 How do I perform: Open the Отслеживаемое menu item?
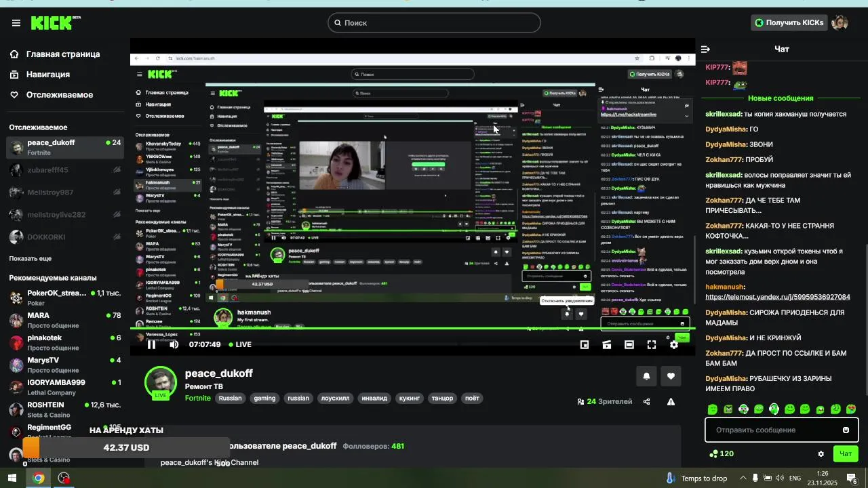pos(52,95)
